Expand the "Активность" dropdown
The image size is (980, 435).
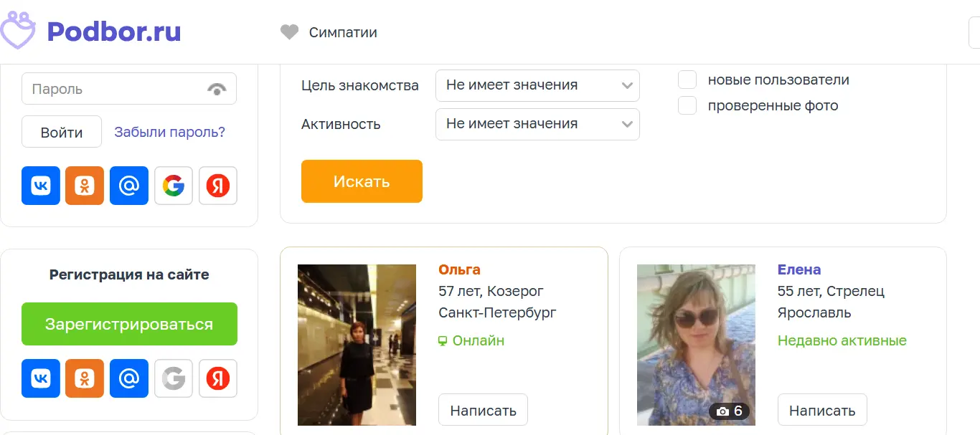537,124
